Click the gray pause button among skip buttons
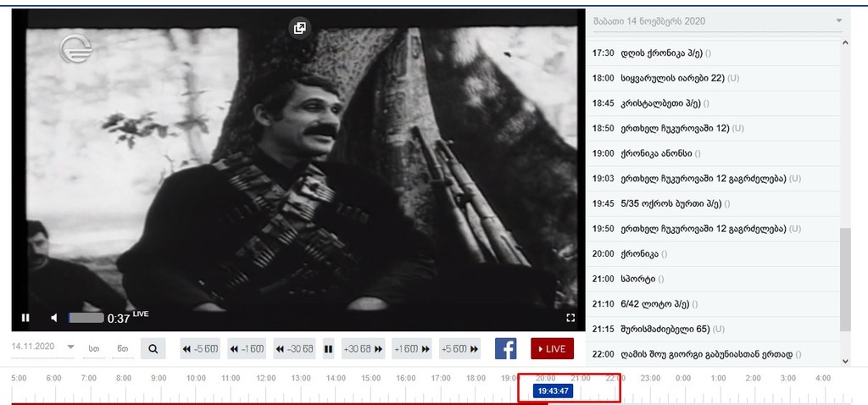Screen dimensions: 868x405 [328, 349]
